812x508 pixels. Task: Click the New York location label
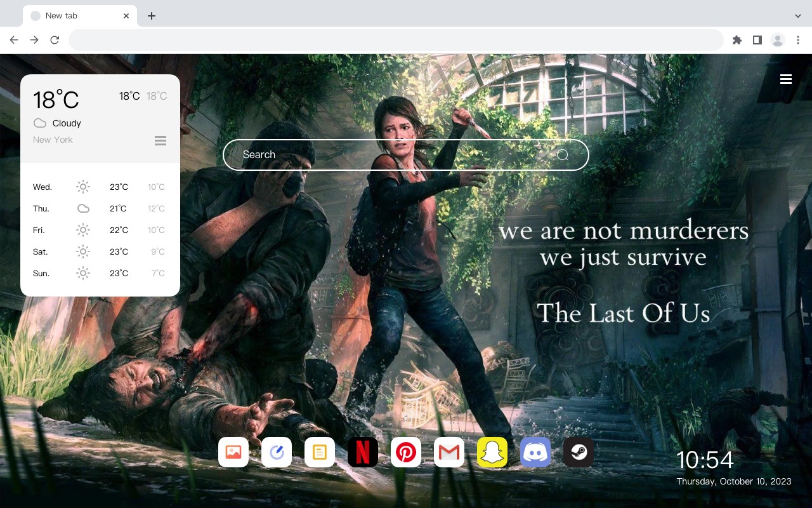53,140
